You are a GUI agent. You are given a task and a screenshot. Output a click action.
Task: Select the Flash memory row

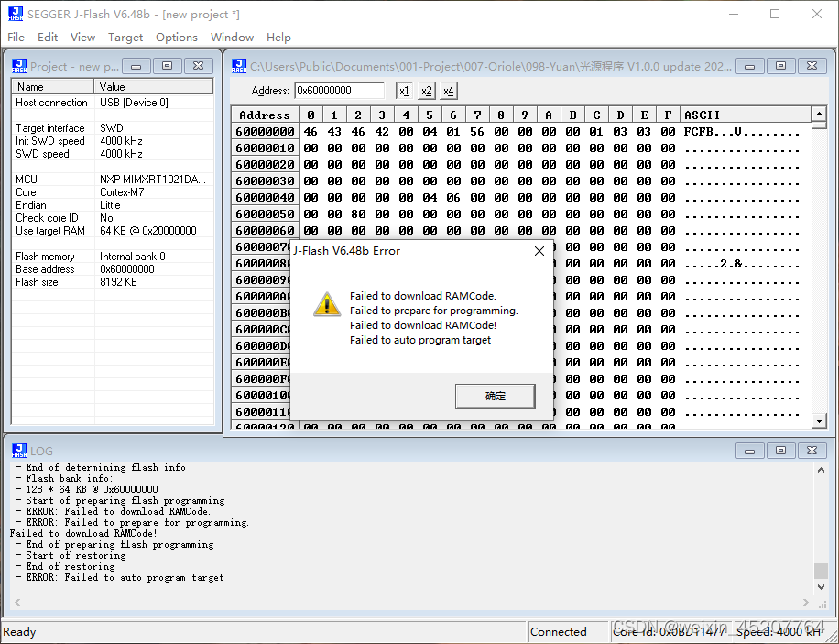click(x=113, y=257)
